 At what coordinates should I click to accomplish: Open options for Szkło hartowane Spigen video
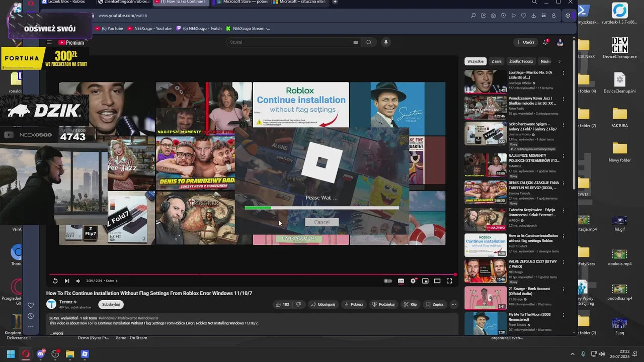point(563,124)
